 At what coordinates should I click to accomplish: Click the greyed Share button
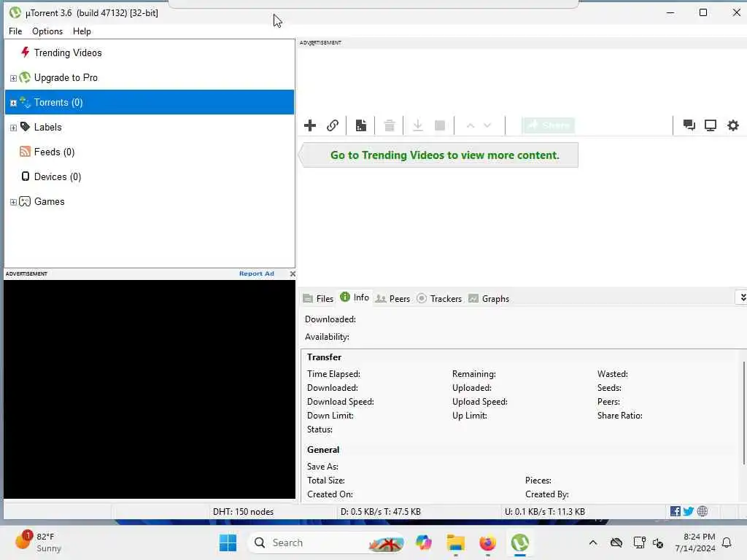coord(548,125)
